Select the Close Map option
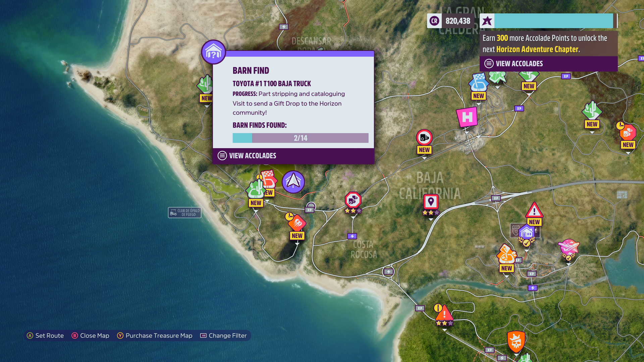The image size is (644, 362). coord(91,336)
